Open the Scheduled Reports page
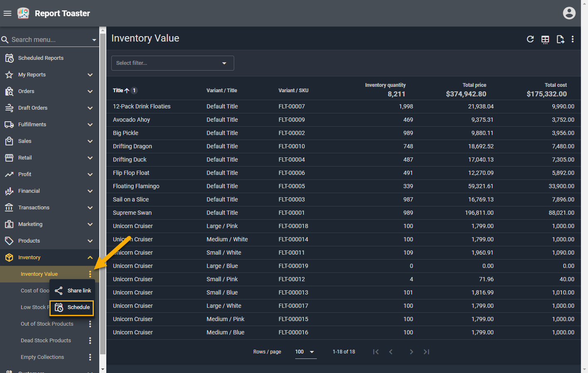 [41, 58]
